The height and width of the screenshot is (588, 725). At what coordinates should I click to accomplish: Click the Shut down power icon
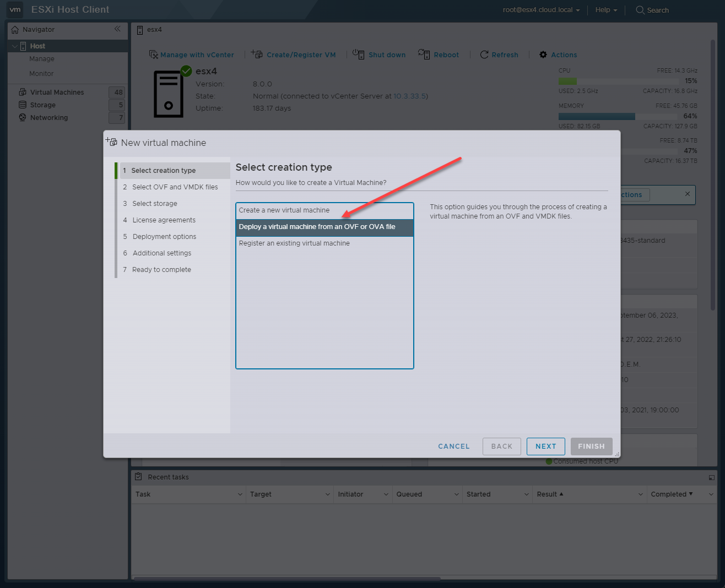coord(359,54)
